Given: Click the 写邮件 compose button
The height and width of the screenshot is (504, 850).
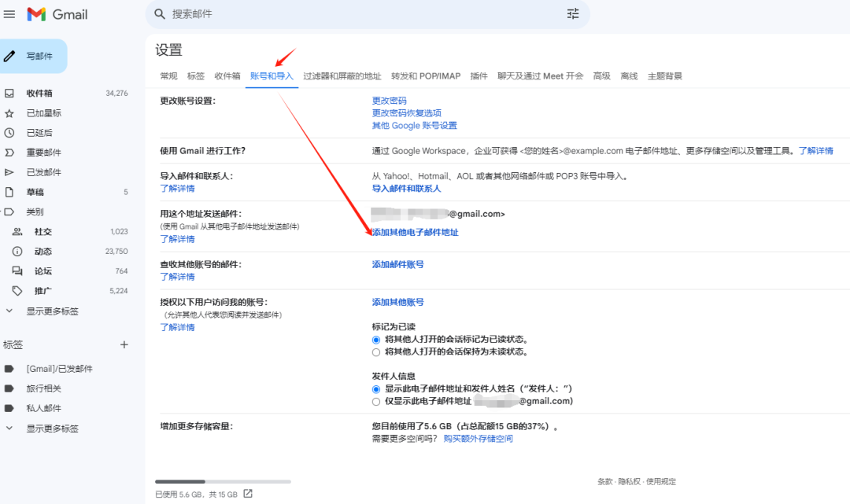Looking at the screenshot, I should pyautogui.click(x=32, y=57).
